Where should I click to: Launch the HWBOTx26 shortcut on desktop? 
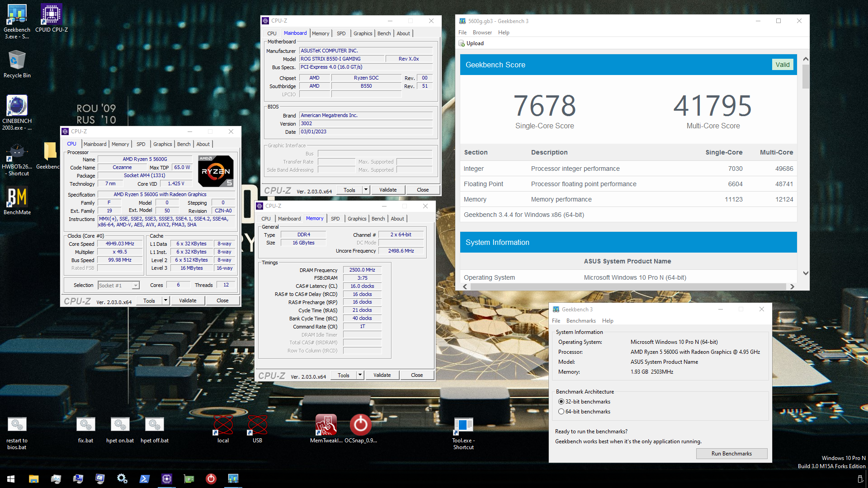pyautogui.click(x=17, y=159)
